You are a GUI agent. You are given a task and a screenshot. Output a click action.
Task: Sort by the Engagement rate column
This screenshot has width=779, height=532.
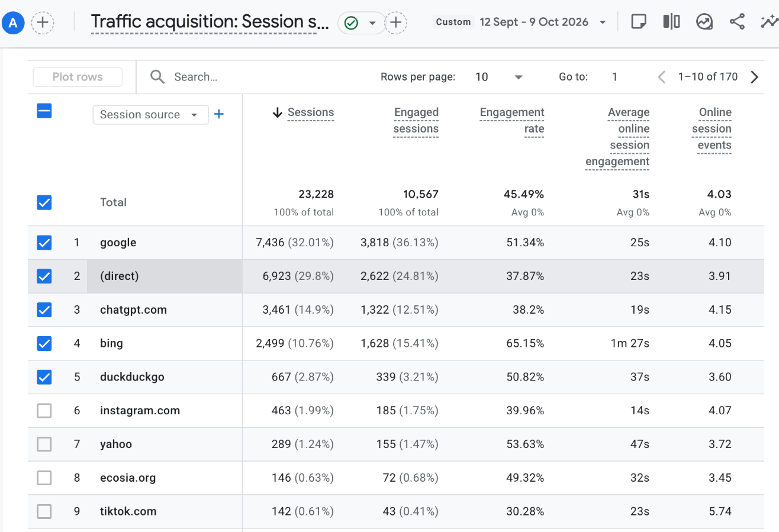click(512, 121)
